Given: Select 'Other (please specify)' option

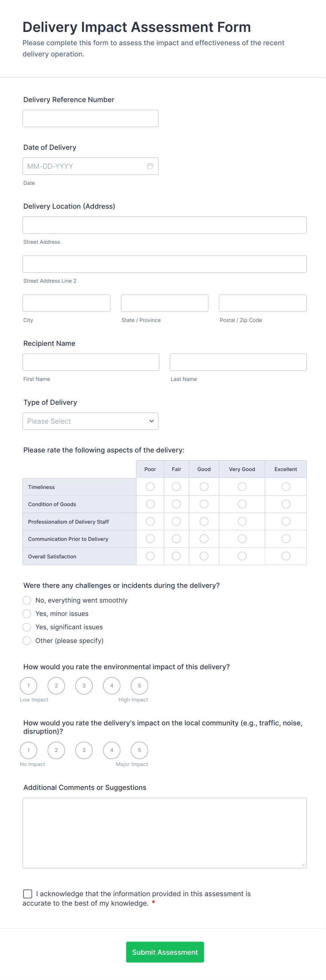Looking at the screenshot, I should click(27, 641).
